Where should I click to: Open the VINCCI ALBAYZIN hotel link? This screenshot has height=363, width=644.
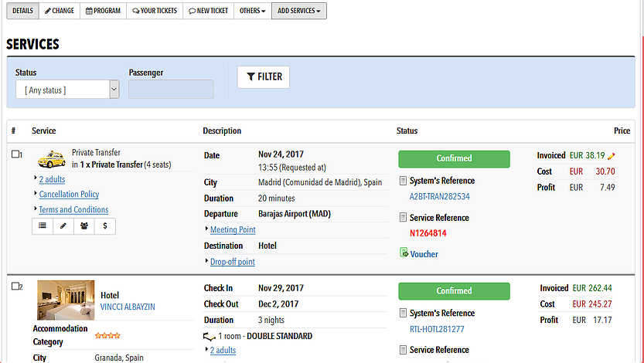click(128, 307)
